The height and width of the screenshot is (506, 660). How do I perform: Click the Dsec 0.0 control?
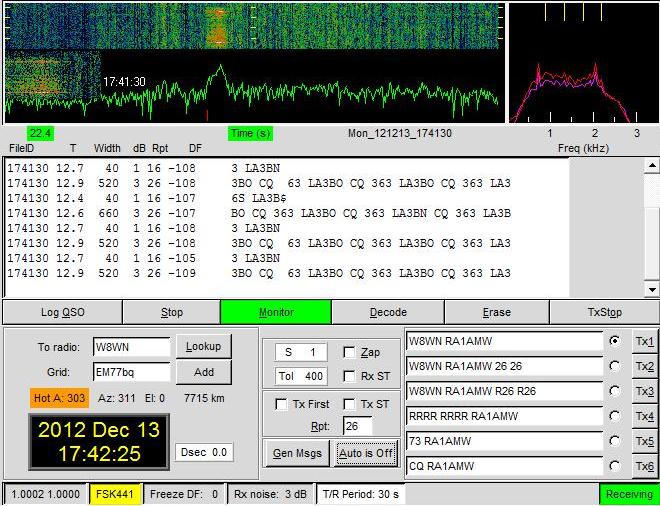(x=204, y=452)
